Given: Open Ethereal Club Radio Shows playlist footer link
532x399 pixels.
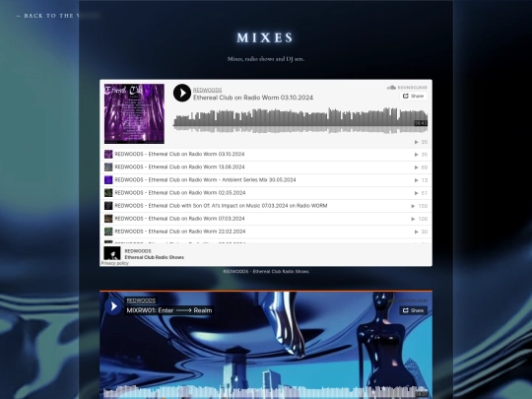Looking at the screenshot, I should coord(155,257).
